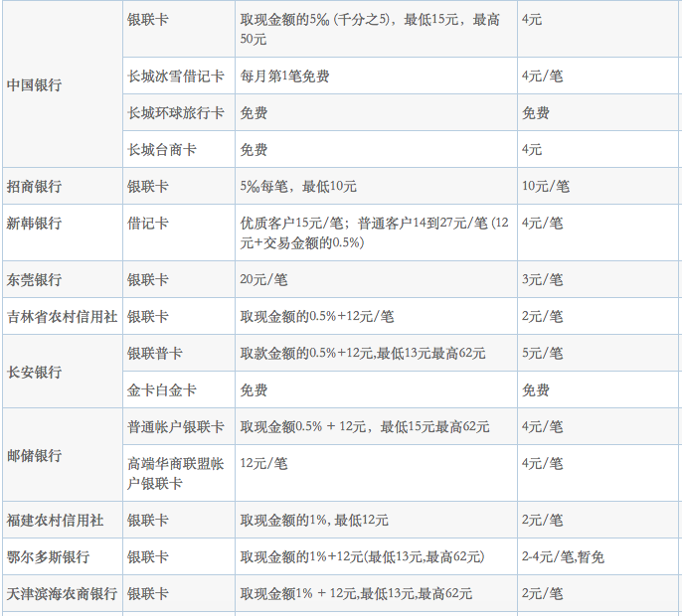Image resolution: width=682 pixels, height=616 pixels.
Task: Click the 长城环球旅行卡 card name
Action: click(175, 113)
